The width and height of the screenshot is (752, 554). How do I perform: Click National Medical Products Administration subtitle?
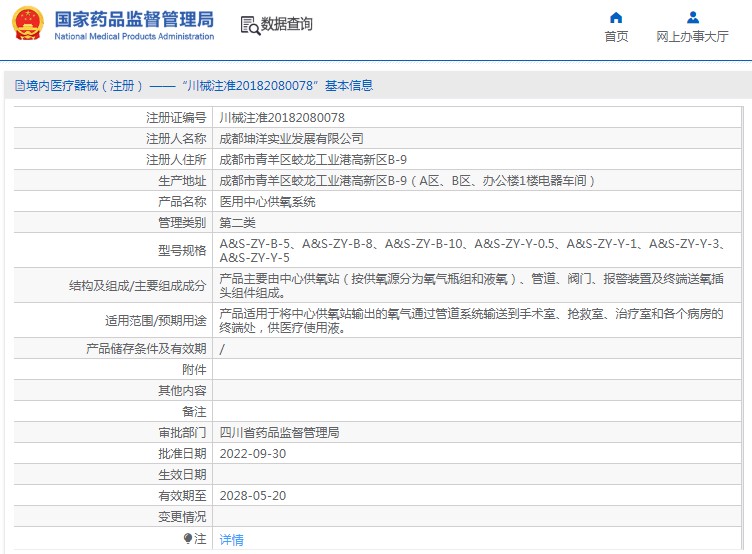click(134, 36)
